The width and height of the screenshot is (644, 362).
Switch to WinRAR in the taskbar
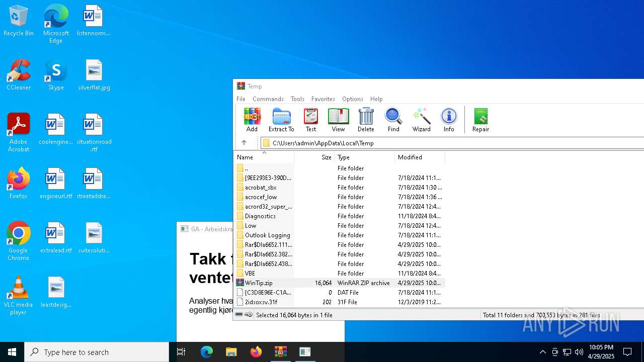(x=280, y=352)
